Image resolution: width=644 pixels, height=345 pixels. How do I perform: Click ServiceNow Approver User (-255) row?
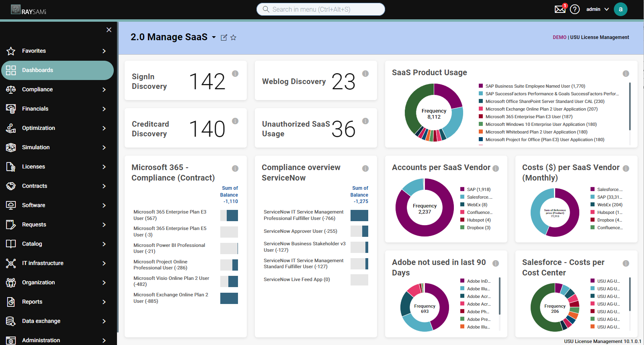(316, 231)
